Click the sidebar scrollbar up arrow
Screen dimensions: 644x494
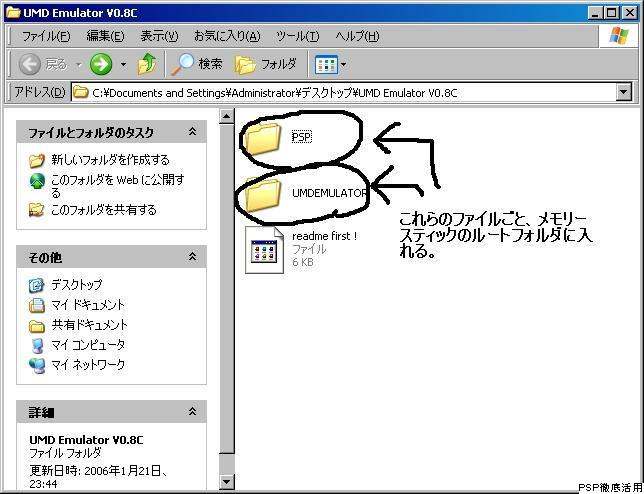coord(227,116)
